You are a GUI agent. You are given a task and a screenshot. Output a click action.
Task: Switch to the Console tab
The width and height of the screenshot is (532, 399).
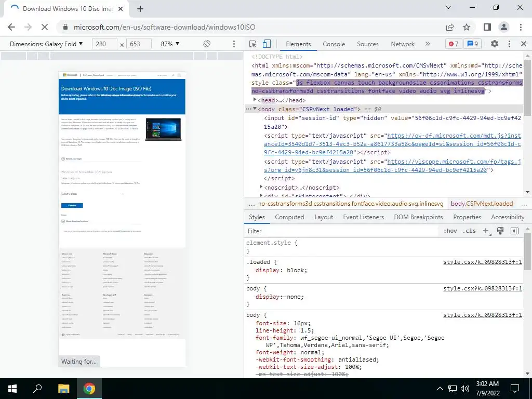pyautogui.click(x=334, y=44)
